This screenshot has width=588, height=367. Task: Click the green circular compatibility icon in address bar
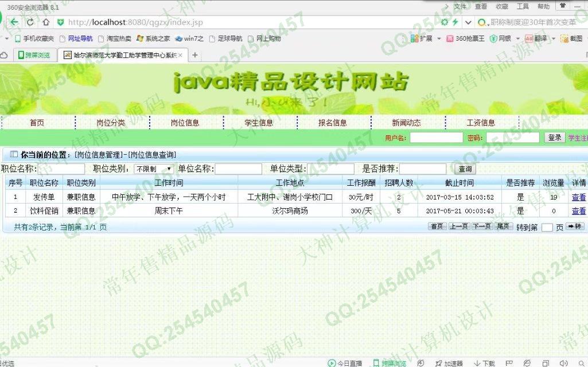(x=445, y=22)
